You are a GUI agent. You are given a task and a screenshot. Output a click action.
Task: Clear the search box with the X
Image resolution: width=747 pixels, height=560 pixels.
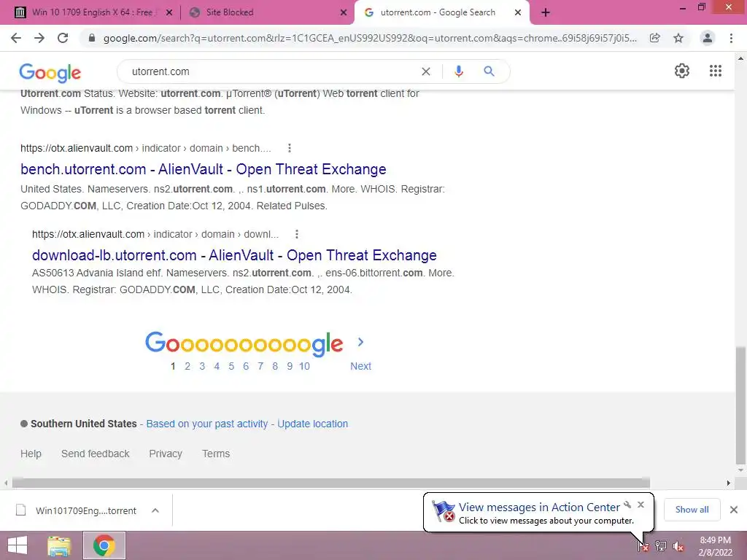pyautogui.click(x=426, y=71)
